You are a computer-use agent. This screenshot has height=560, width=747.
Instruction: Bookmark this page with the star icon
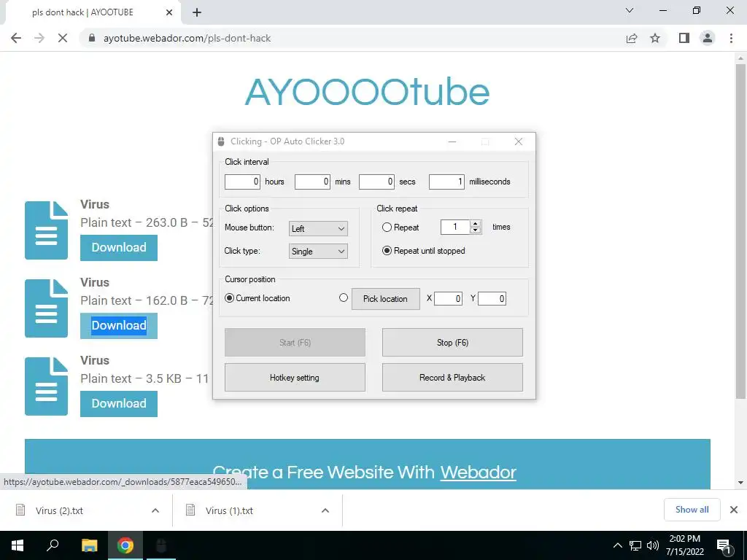656,38
